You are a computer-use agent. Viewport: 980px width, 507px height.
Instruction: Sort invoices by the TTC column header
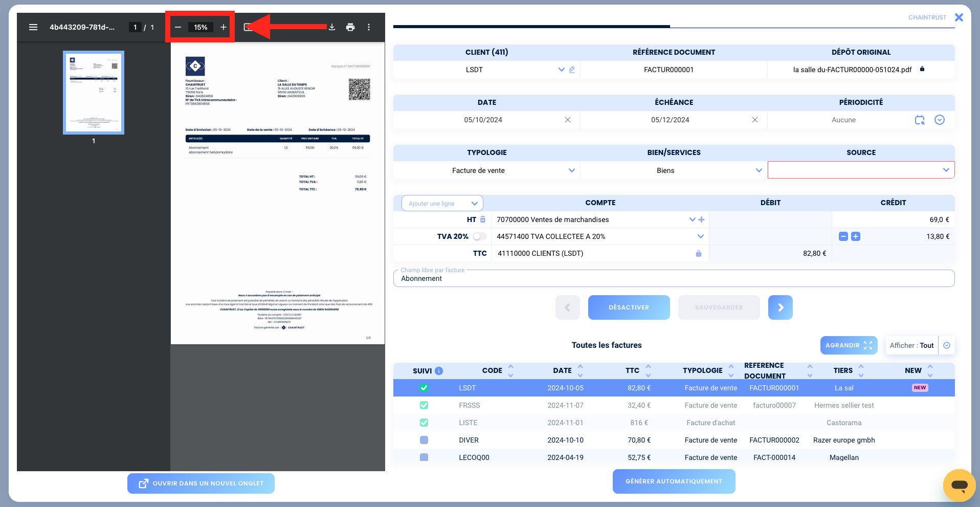click(x=632, y=370)
